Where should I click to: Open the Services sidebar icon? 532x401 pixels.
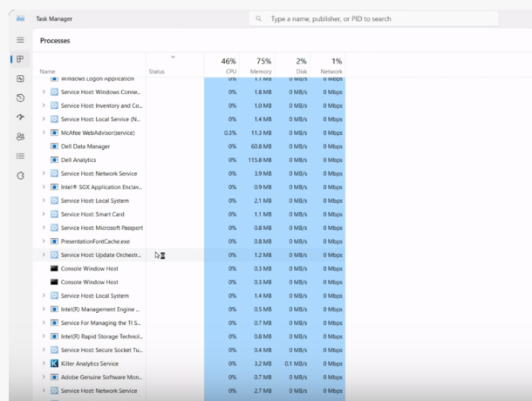(x=20, y=176)
